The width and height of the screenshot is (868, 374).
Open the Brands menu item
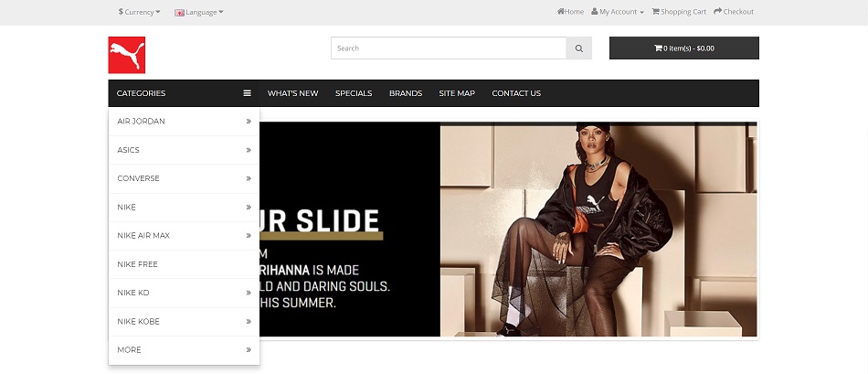[x=406, y=93]
